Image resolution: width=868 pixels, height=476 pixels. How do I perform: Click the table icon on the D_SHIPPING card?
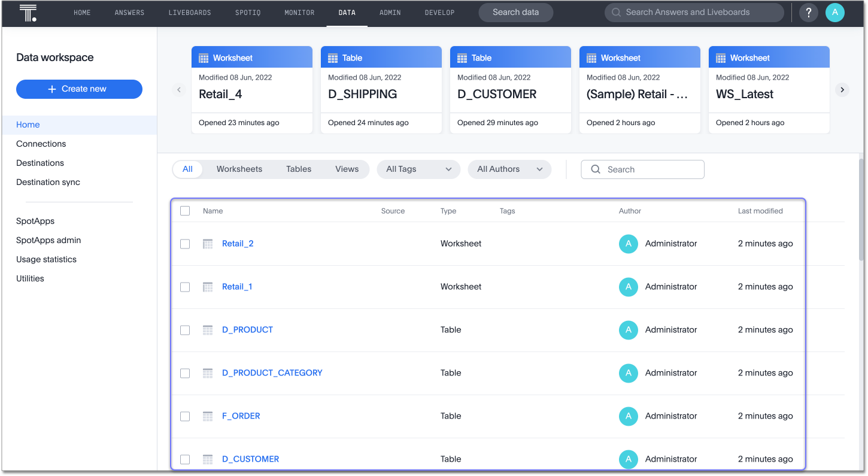[x=332, y=56]
